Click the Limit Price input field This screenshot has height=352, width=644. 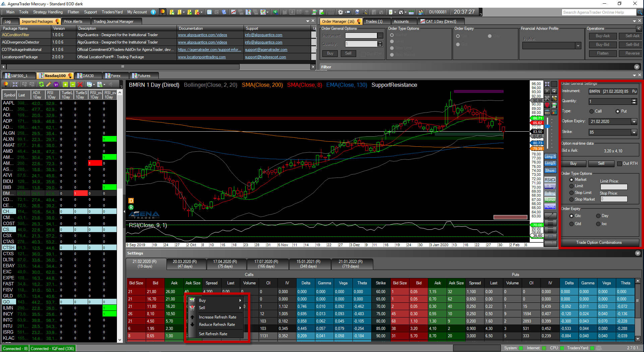pos(614,187)
